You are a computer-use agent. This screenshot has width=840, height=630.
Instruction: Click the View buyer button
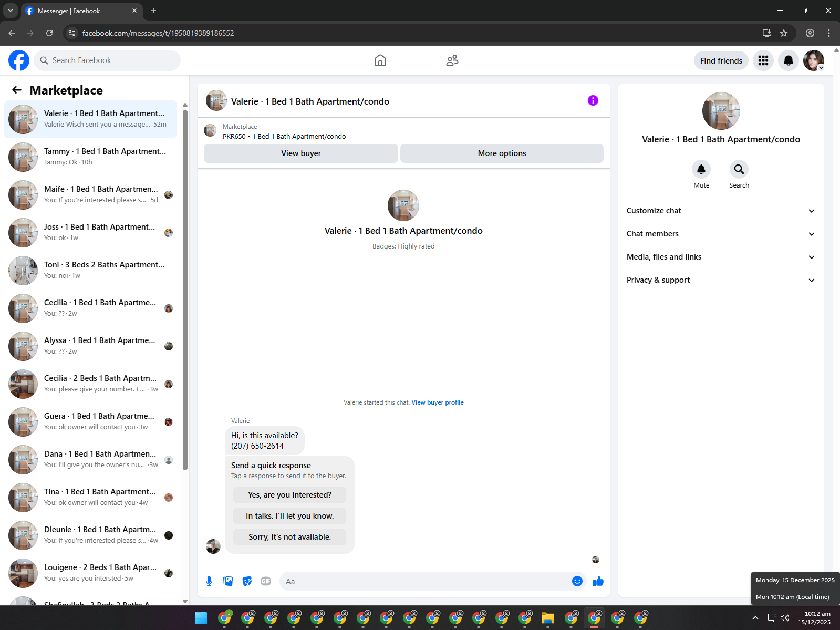[301, 153]
